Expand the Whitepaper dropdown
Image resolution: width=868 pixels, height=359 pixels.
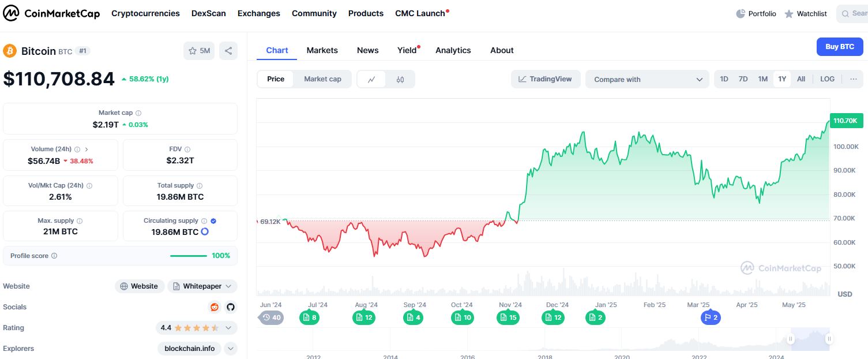point(202,286)
